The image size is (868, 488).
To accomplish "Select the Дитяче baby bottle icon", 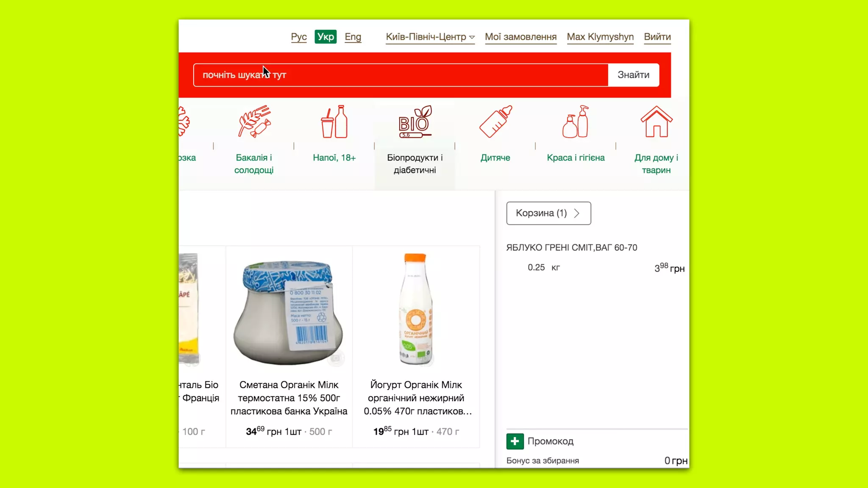I will point(495,122).
